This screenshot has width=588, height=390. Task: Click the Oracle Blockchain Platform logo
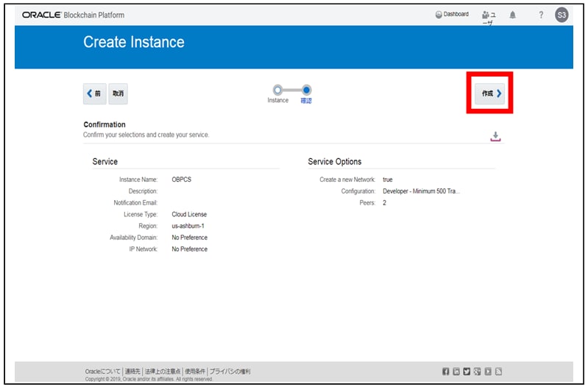point(73,15)
